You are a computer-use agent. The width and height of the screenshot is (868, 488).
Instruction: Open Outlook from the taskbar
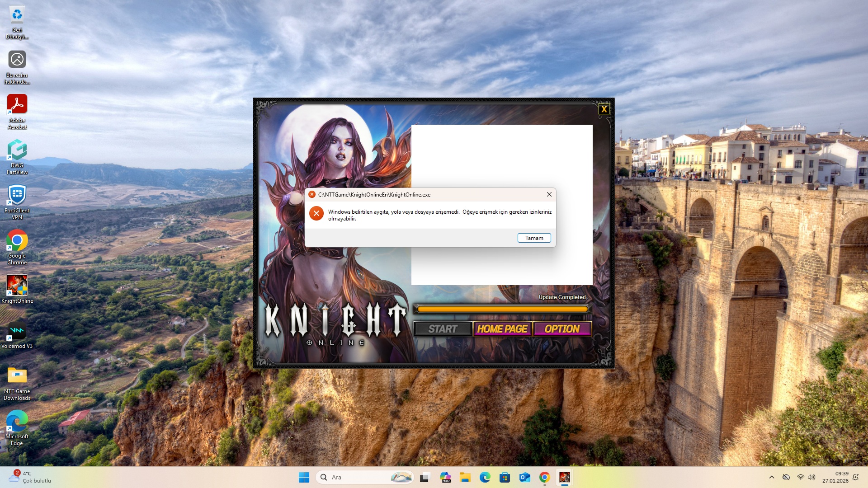coord(525,477)
